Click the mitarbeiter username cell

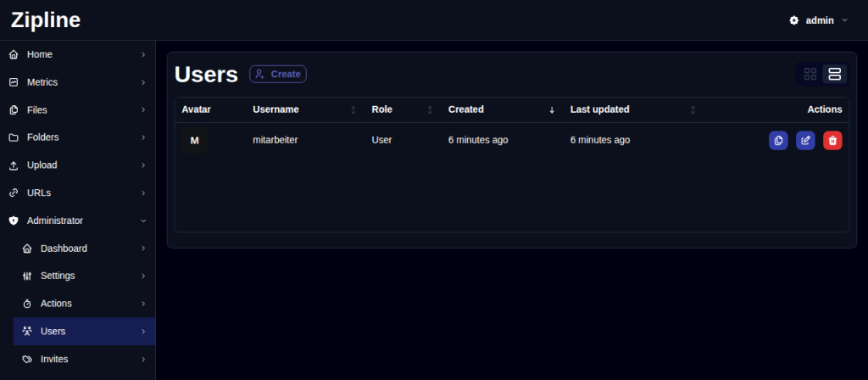275,140
